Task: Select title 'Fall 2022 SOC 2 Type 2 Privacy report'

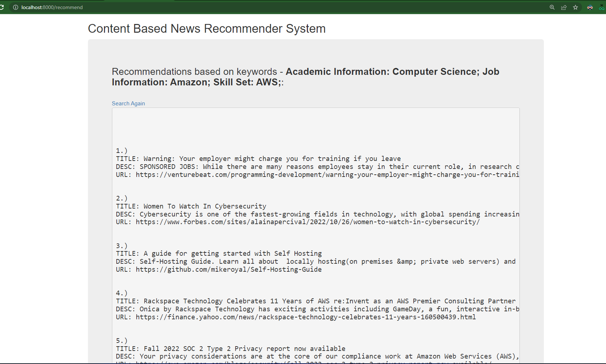Action: pyautogui.click(x=231, y=349)
